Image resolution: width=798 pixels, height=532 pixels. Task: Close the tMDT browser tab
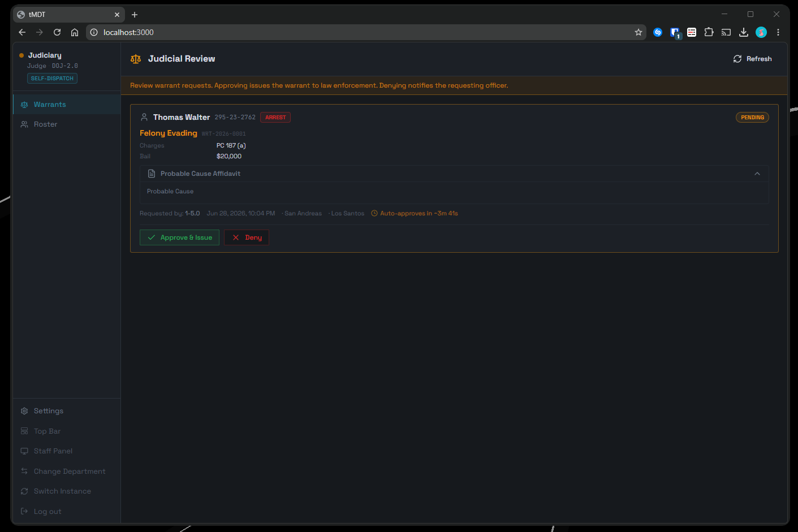tap(117, 15)
